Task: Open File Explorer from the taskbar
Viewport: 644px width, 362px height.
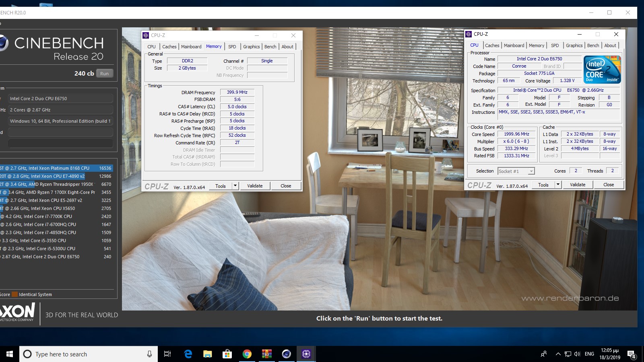Action: pyautogui.click(x=207, y=354)
